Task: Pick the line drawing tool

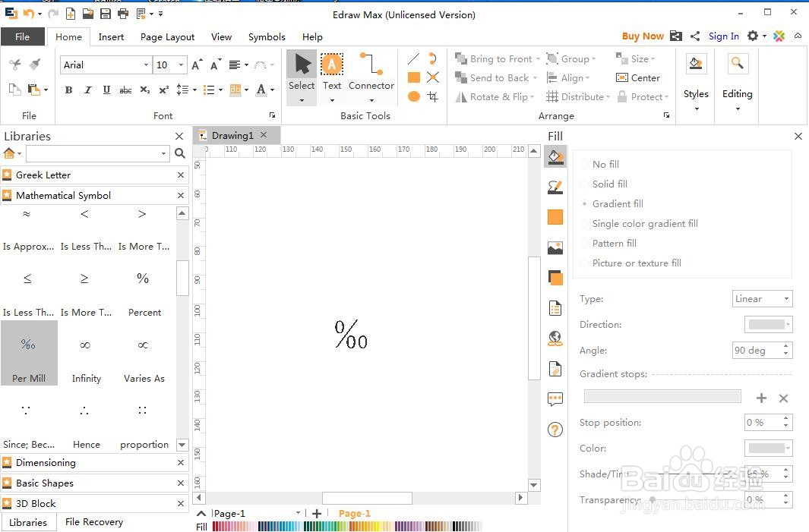Action: (413, 58)
